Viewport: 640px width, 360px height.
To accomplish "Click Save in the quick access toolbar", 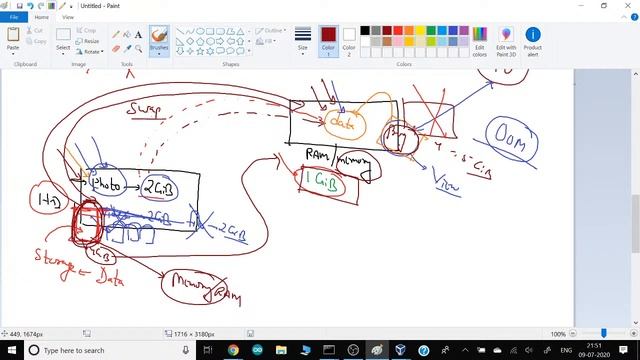I will (x=19, y=6).
